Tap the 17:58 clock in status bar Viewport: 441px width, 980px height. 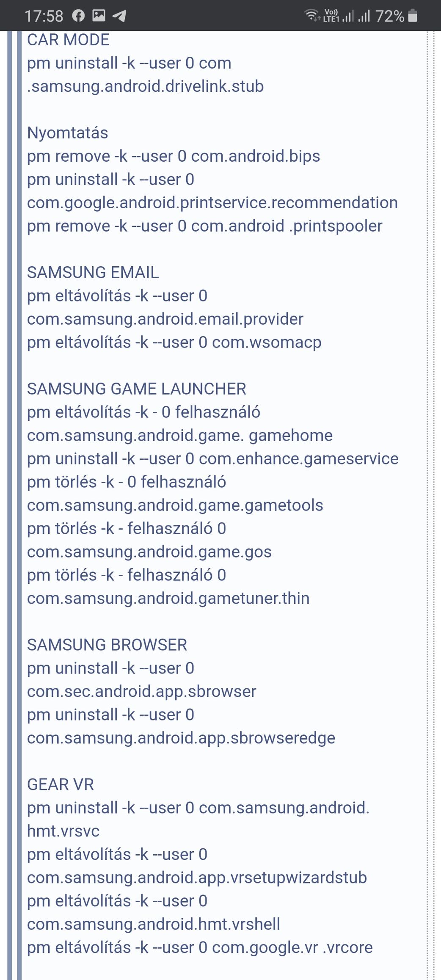[44, 16]
